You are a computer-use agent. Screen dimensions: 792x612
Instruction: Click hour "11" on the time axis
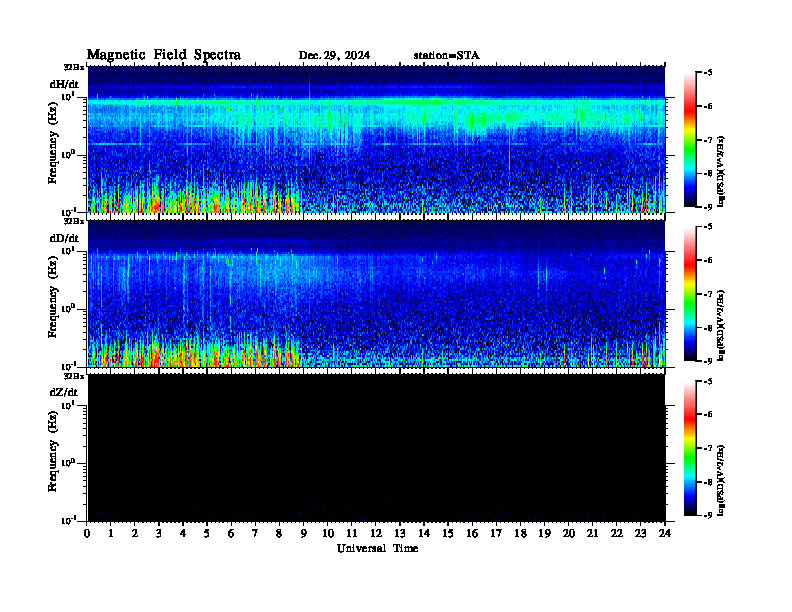(352, 533)
